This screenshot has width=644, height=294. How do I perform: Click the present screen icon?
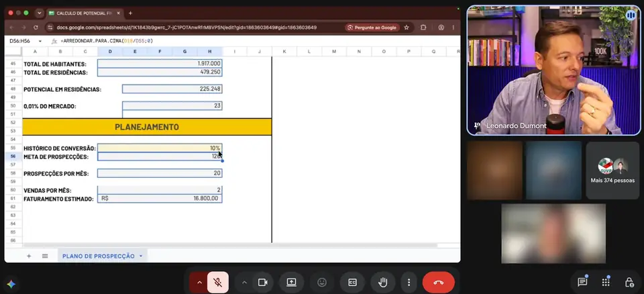[291, 283]
